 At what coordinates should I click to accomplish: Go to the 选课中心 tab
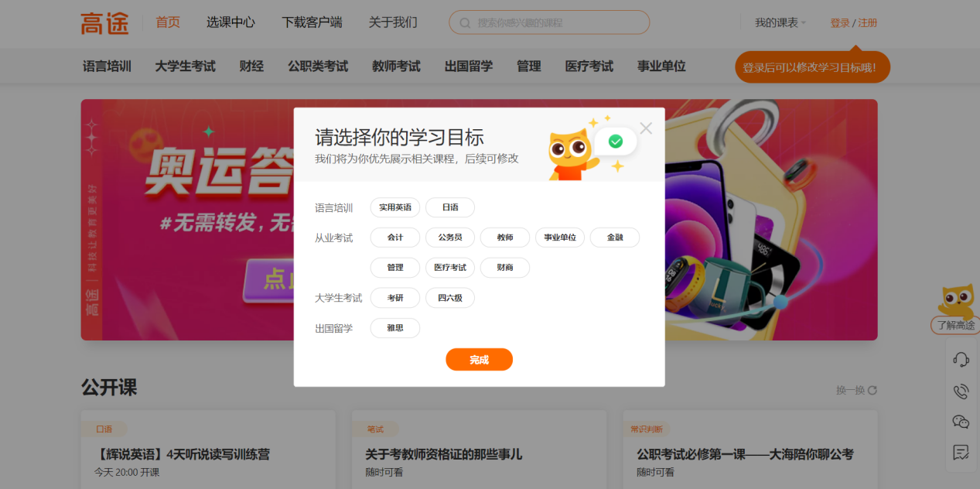click(x=230, y=22)
